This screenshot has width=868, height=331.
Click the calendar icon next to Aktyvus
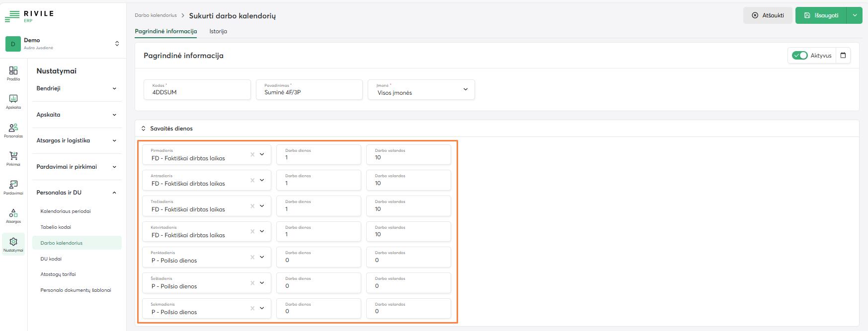(x=843, y=56)
